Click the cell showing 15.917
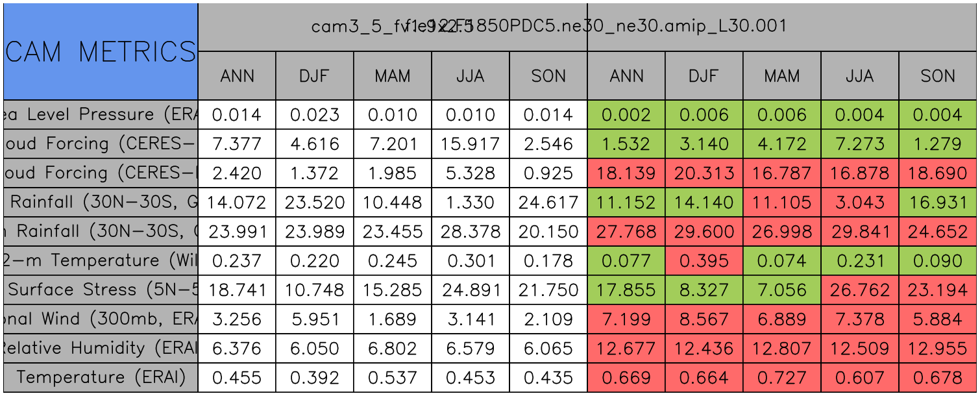The height and width of the screenshot is (396, 980). [471, 144]
